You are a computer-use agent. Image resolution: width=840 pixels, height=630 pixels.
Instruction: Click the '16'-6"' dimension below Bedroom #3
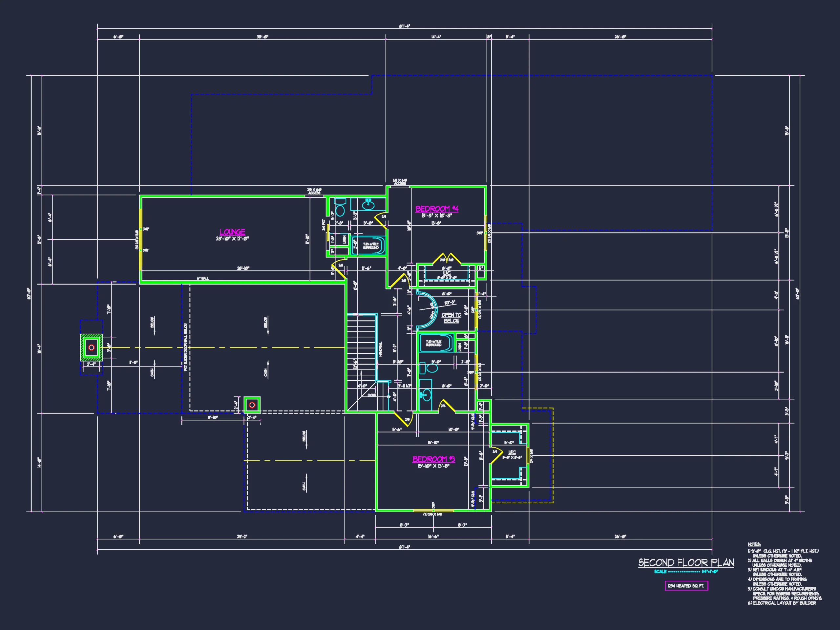[x=433, y=536]
